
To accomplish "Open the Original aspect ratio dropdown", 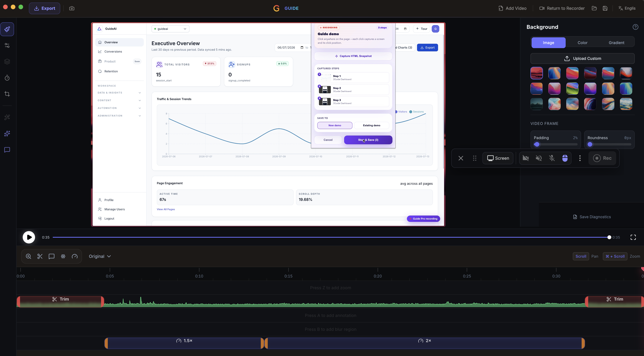I will click(x=100, y=256).
